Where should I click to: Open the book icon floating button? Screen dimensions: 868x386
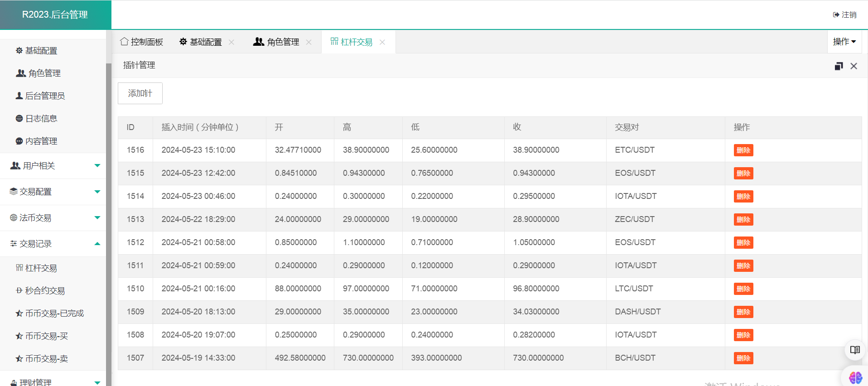(x=854, y=350)
